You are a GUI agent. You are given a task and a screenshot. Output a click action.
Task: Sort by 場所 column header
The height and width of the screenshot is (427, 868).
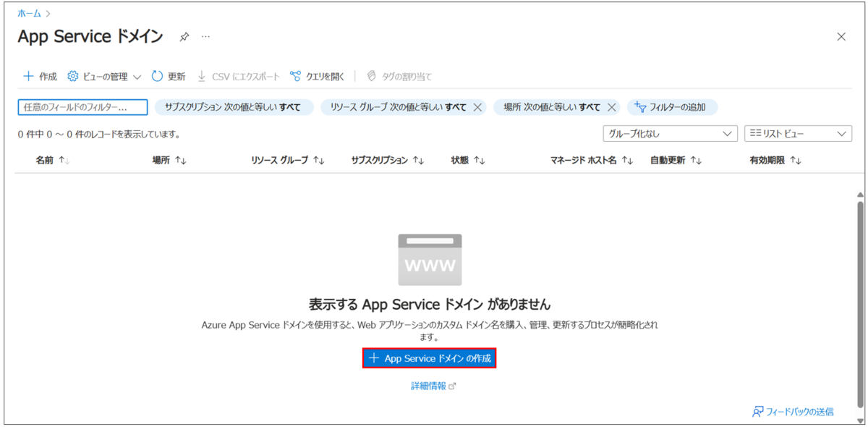tap(169, 161)
